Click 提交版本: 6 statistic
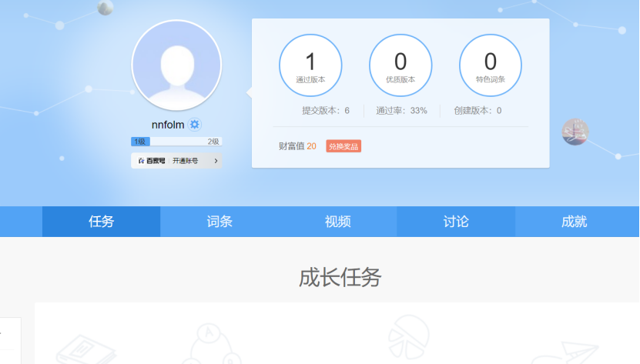 click(326, 111)
